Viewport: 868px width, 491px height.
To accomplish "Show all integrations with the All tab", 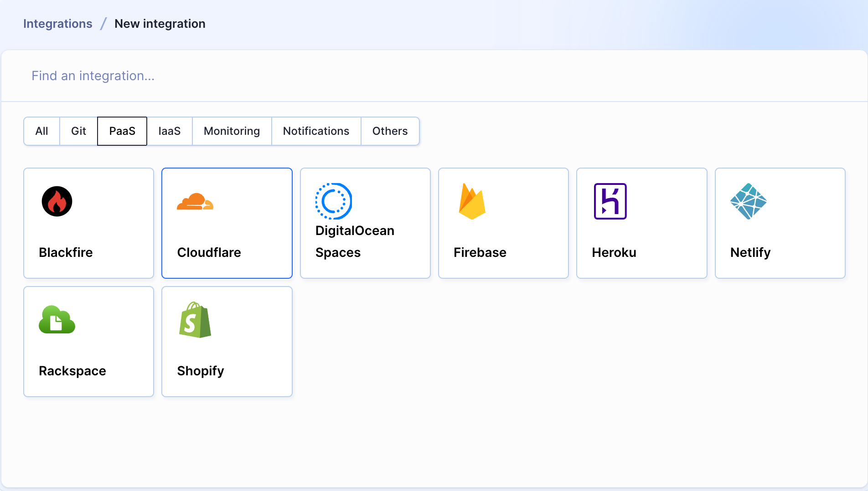I will click(x=41, y=131).
